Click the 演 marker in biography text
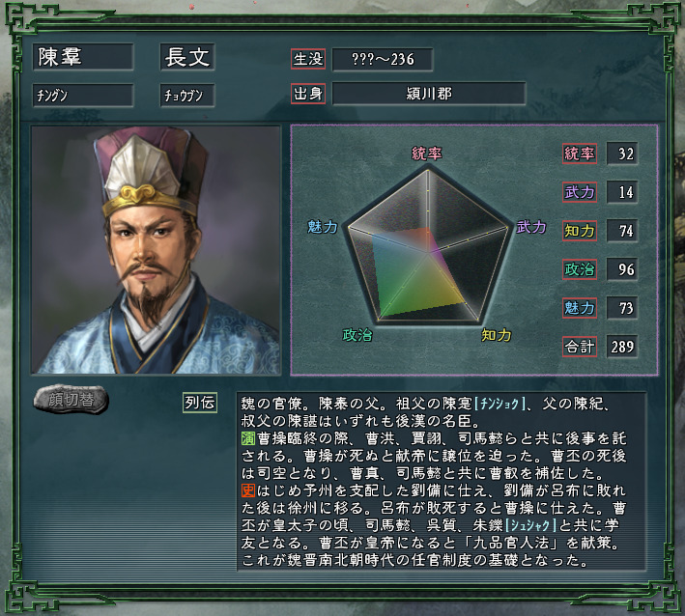Viewport: 685px width, 616px height. (x=248, y=438)
